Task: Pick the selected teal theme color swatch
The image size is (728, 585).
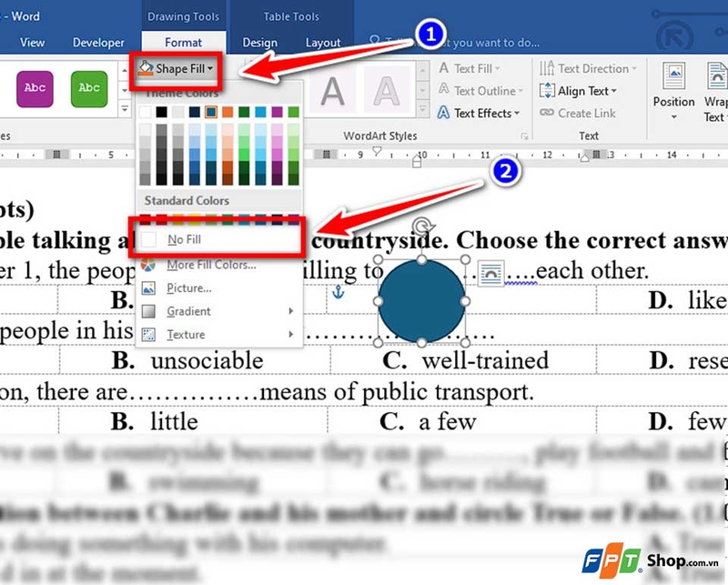Action: pyautogui.click(x=211, y=112)
